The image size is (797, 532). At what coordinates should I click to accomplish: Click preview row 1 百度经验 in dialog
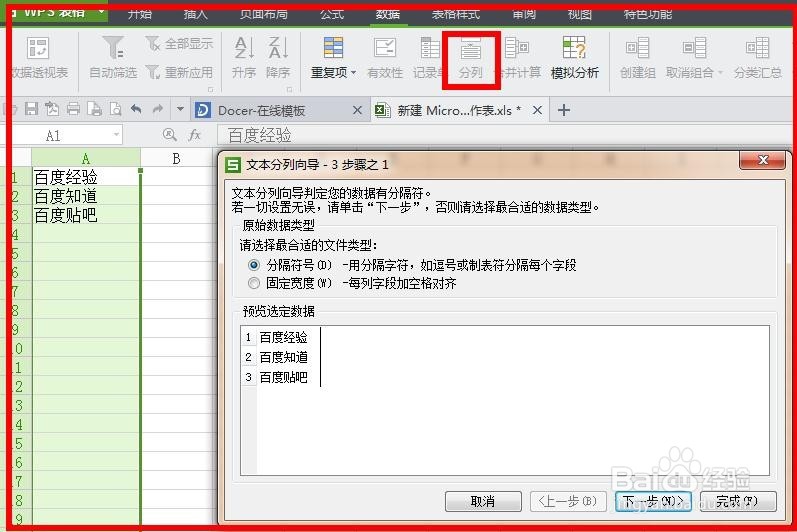283,337
